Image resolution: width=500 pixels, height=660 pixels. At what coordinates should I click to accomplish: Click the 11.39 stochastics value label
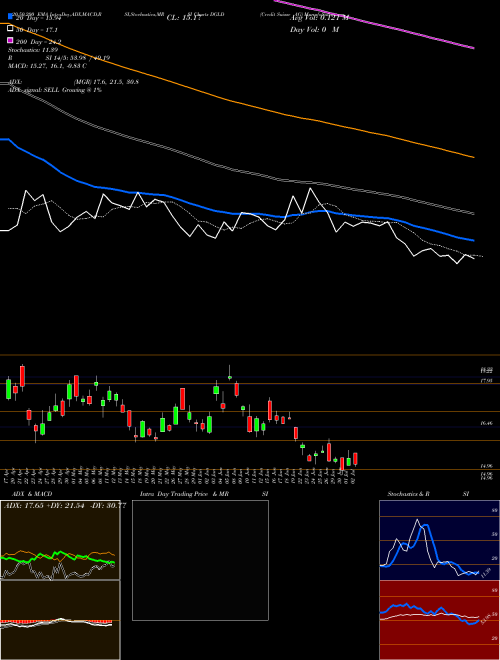click(486, 573)
